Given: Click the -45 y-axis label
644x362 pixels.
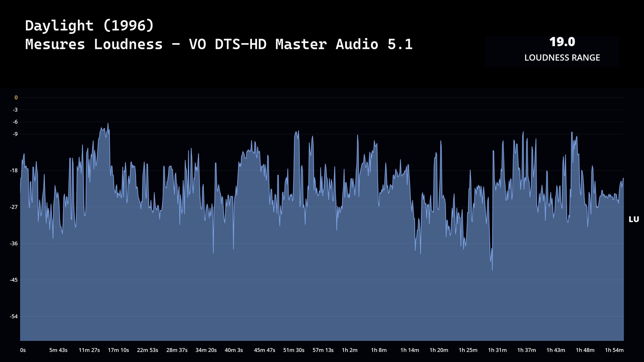Looking at the screenshot, I should coord(14,280).
